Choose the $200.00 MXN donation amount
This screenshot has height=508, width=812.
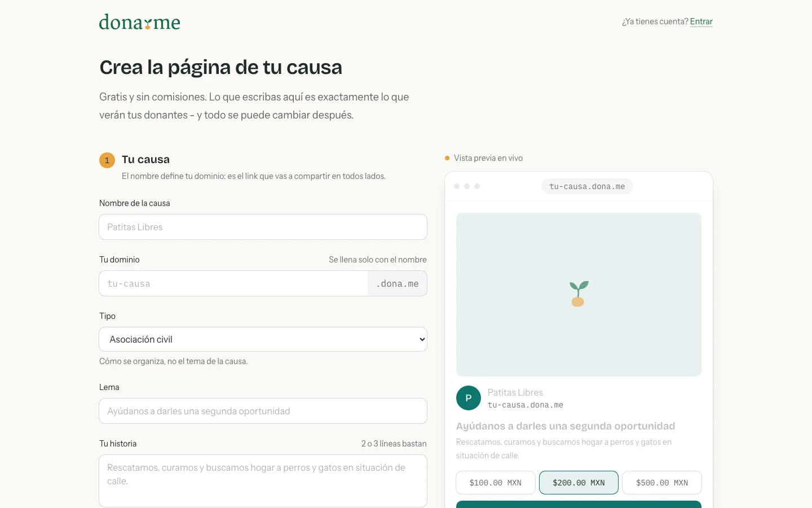[x=579, y=483]
